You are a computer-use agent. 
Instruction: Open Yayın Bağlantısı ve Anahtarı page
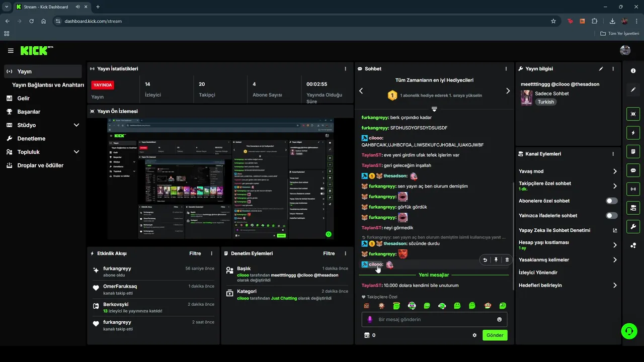48,85
